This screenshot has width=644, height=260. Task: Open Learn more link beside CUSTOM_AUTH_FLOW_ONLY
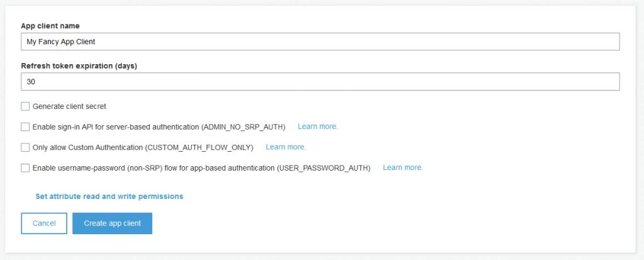(286, 147)
